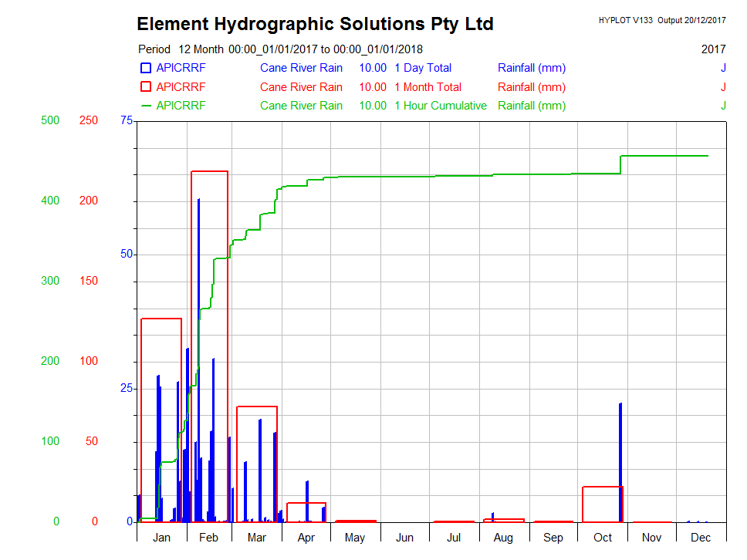Select the red February monthly total box
The image size is (747, 560).
209,171
